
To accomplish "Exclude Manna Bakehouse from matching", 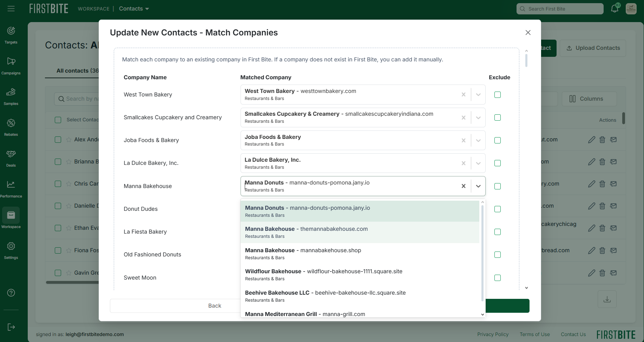I will click(x=498, y=186).
